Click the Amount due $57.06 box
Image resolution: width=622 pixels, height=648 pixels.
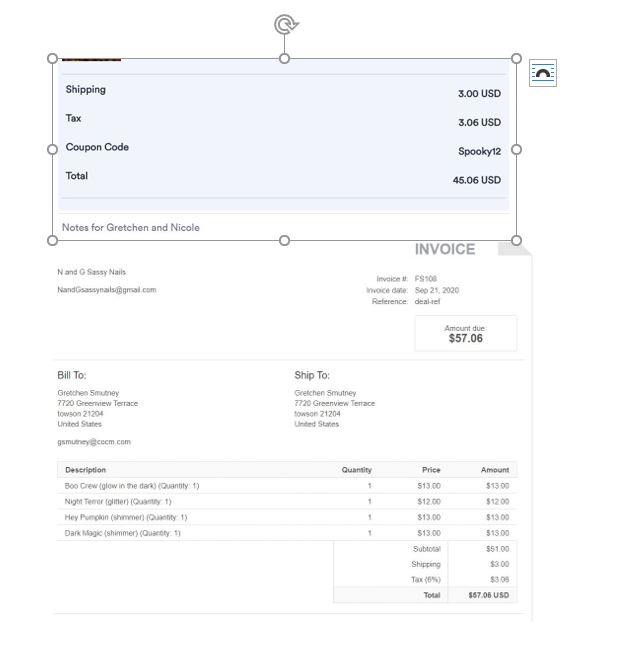[x=465, y=334]
